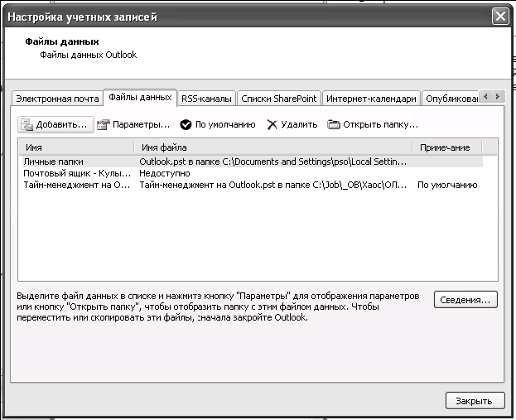This screenshot has width=516, height=420.
Task: Click the Имя файла column header
Action: (x=273, y=147)
